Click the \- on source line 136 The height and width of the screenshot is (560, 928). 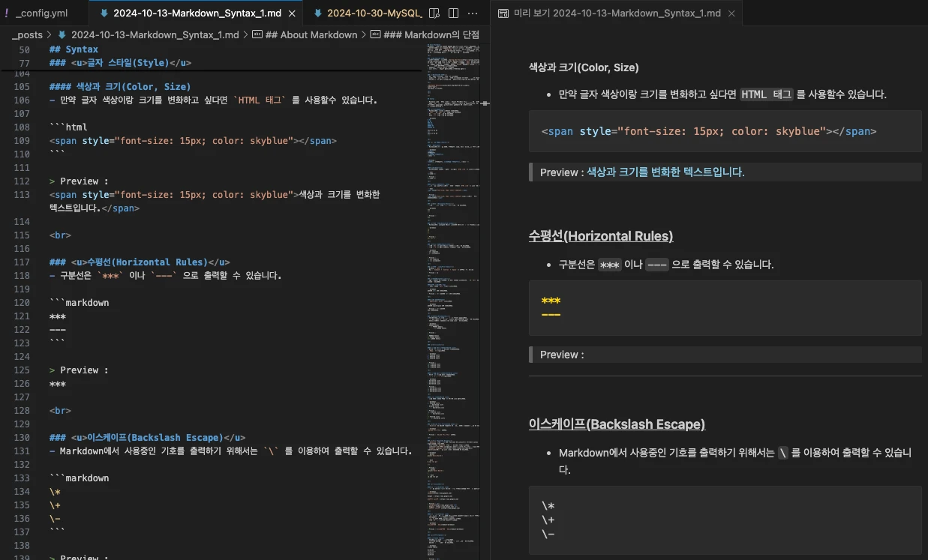(x=55, y=519)
